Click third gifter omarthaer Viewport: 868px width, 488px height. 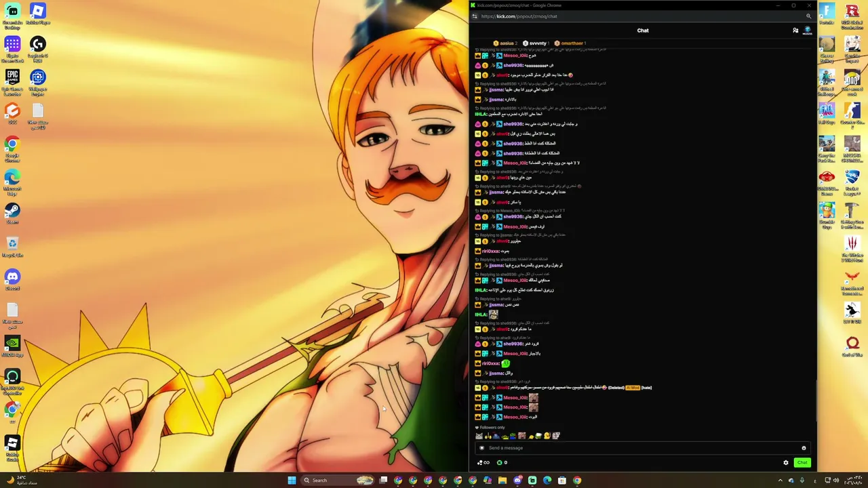[x=570, y=43]
